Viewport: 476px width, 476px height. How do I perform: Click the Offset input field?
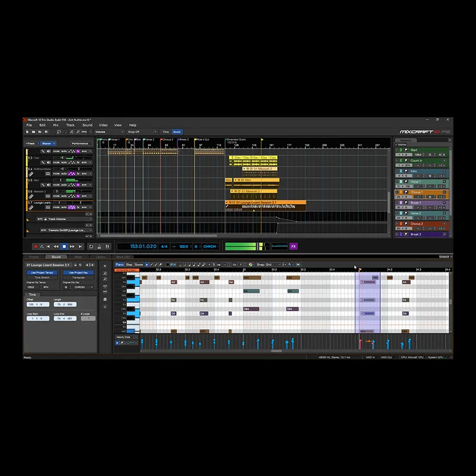click(x=38, y=304)
